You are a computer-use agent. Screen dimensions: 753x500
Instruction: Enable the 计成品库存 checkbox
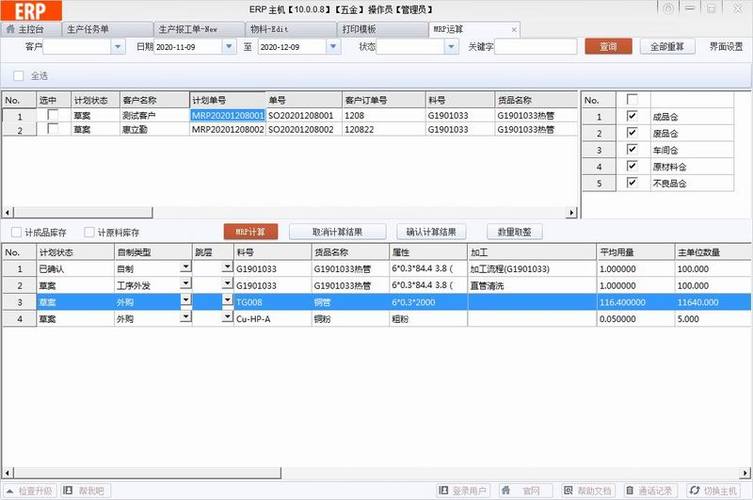16,231
